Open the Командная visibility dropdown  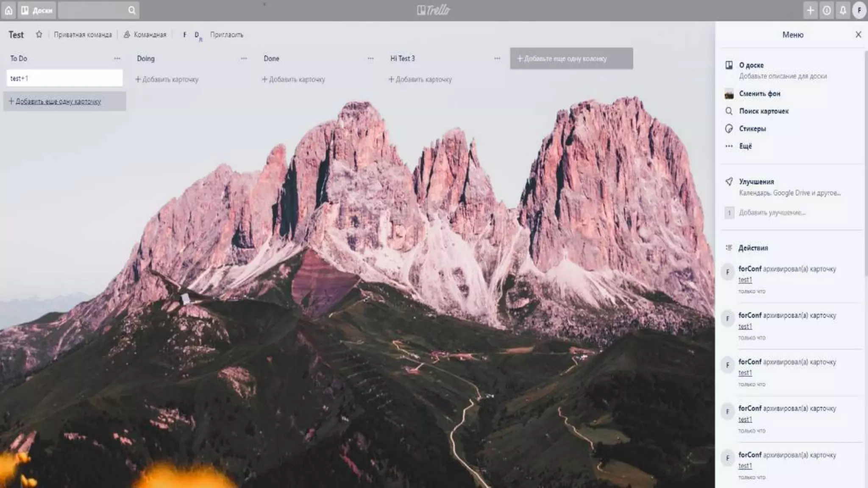click(145, 35)
